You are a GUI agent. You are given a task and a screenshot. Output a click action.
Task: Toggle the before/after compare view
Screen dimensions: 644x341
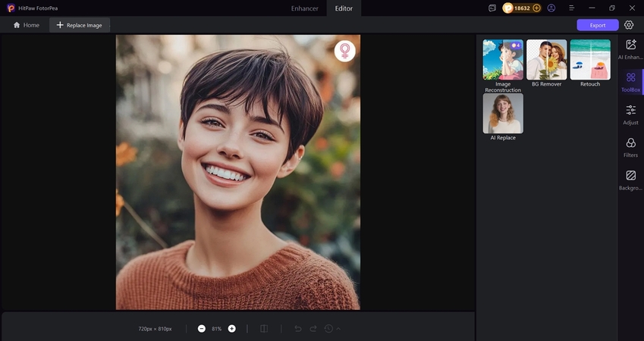tap(264, 329)
